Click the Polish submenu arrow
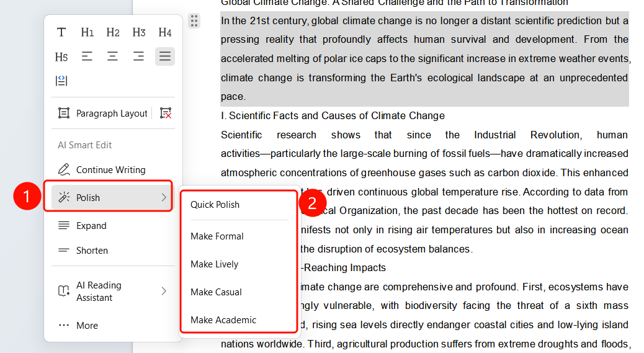The image size is (644, 353). pyautogui.click(x=164, y=197)
